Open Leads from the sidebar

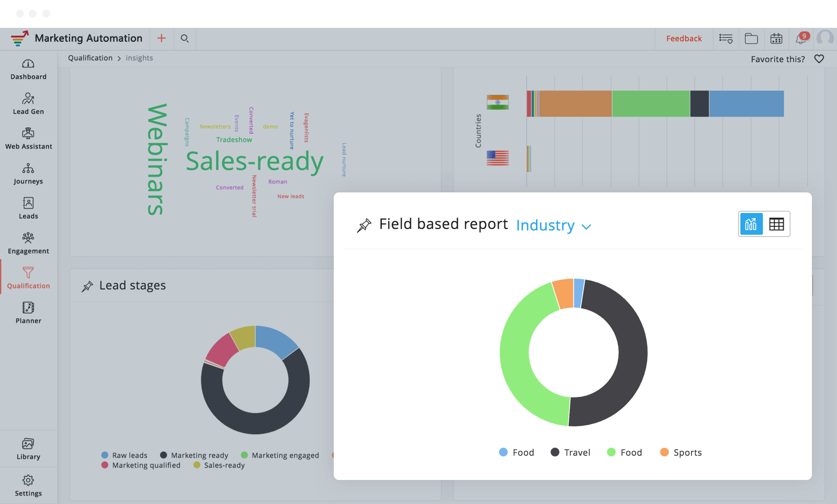(28, 209)
